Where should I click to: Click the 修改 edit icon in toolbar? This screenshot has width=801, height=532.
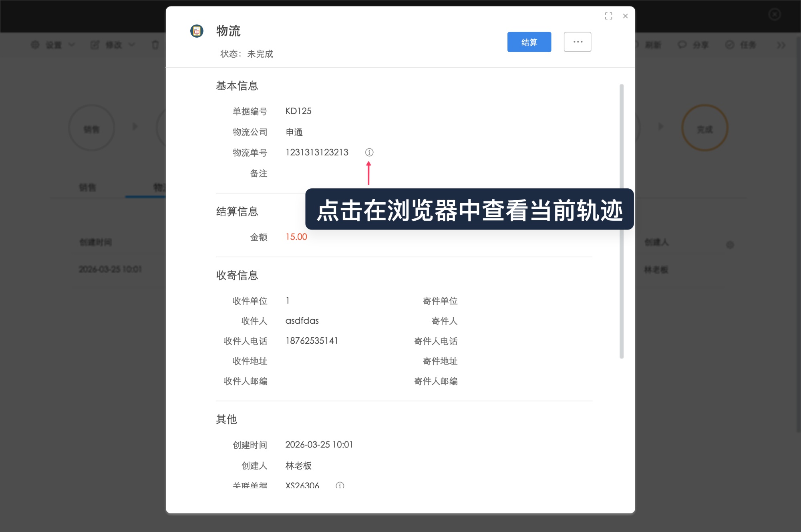coord(95,45)
